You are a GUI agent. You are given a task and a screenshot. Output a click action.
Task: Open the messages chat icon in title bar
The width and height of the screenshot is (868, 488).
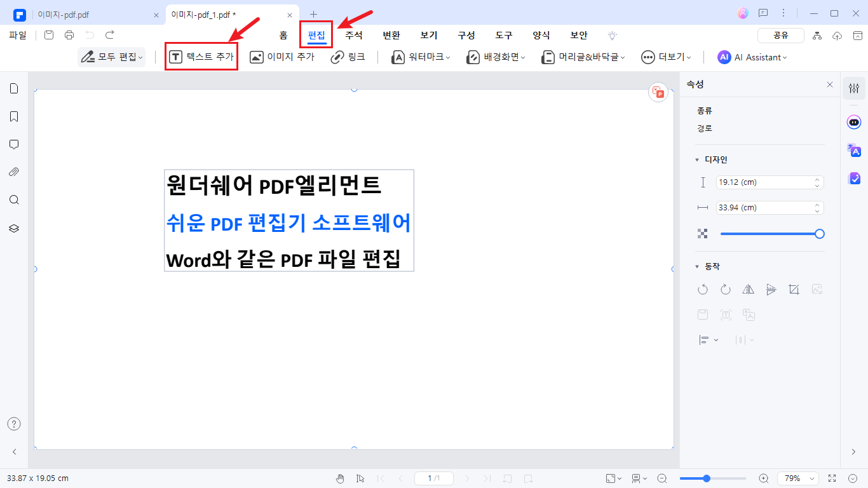click(x=763, y=13)
